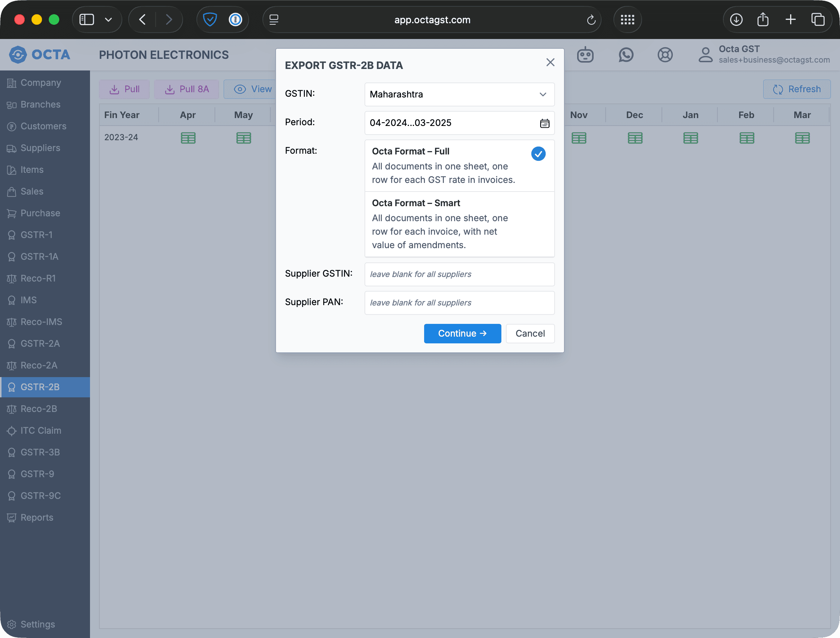Toggle the browser sidebar panel
The width and height of the screenshot is (840, 638).
[87, 19]
